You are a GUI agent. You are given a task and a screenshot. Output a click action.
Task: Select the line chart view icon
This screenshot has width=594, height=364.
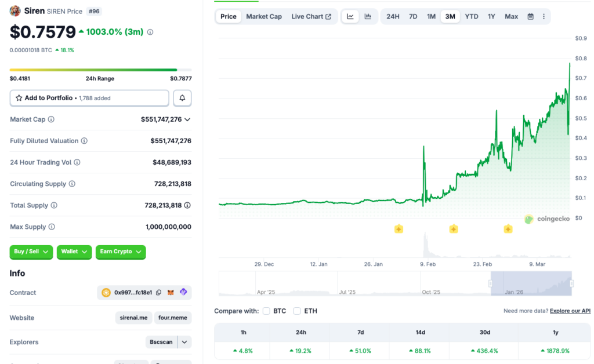[350, 17]
